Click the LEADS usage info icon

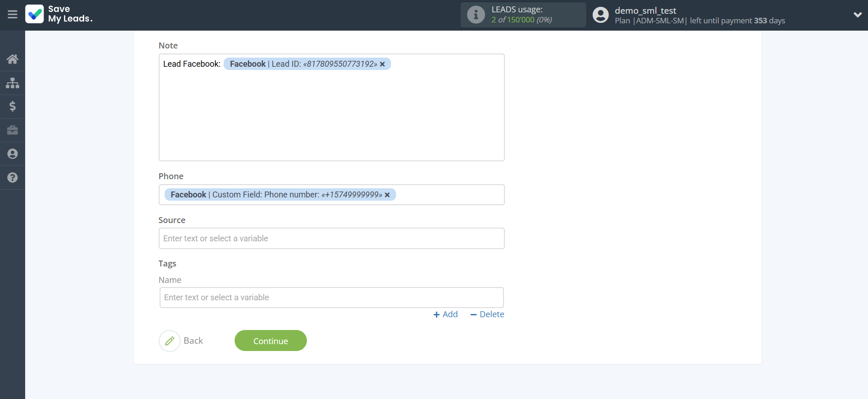[x=476, y=15]
